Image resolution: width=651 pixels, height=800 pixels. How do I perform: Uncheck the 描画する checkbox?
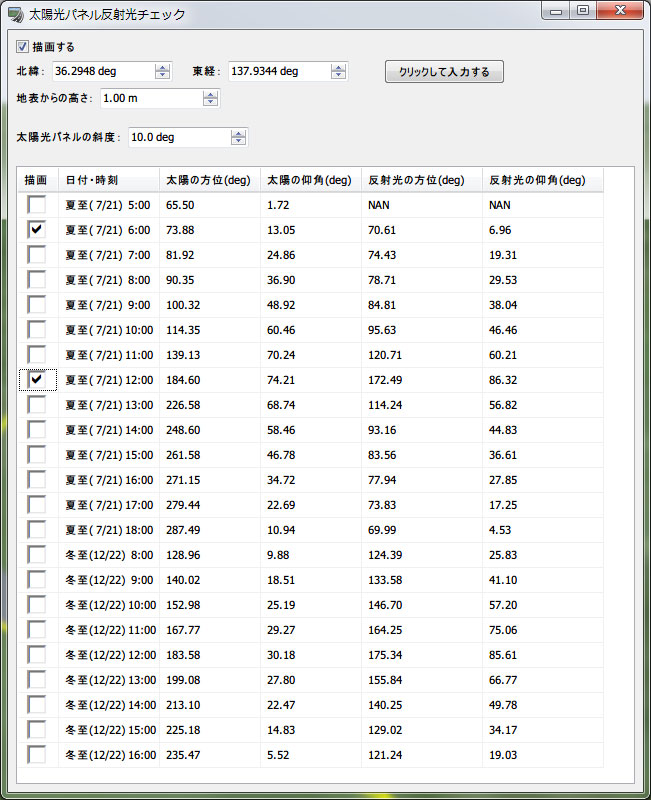(x=23, y=47)
